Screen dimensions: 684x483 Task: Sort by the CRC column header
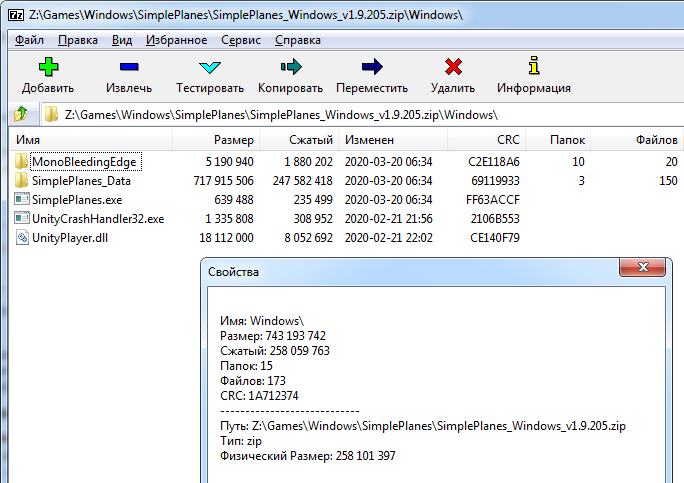pyautogui.click(x=486, y=140)
